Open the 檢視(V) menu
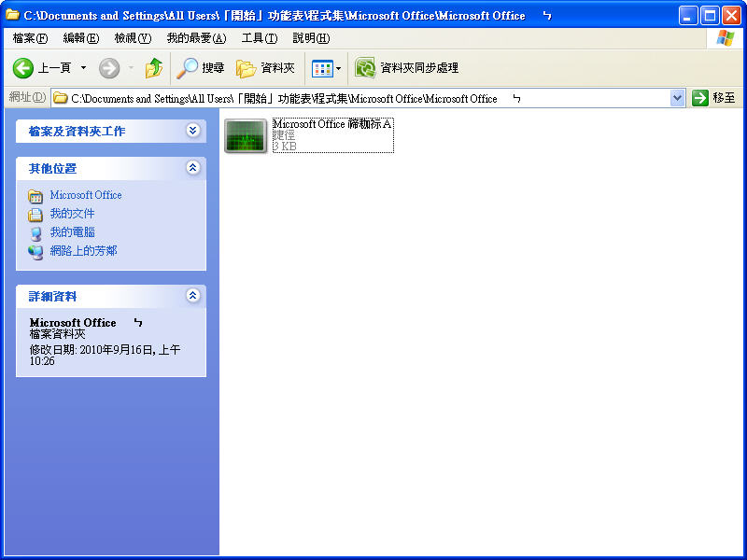This screenshot has height=560, width=747. [x=133, y=38]
